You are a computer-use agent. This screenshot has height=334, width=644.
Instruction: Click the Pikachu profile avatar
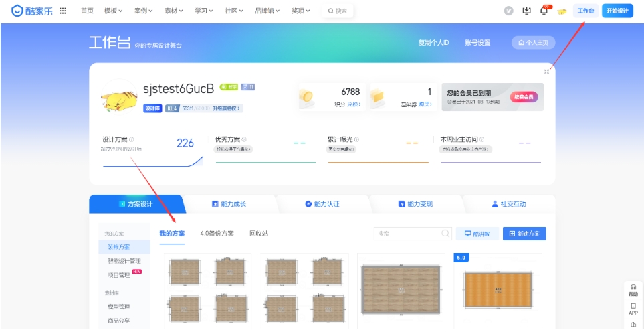tap(119, 98)
